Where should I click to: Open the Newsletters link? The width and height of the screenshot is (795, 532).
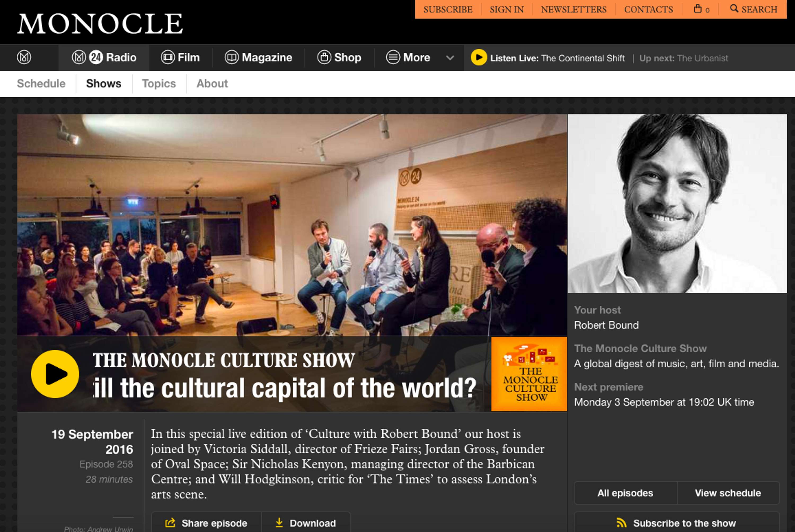tap(573, 10)
